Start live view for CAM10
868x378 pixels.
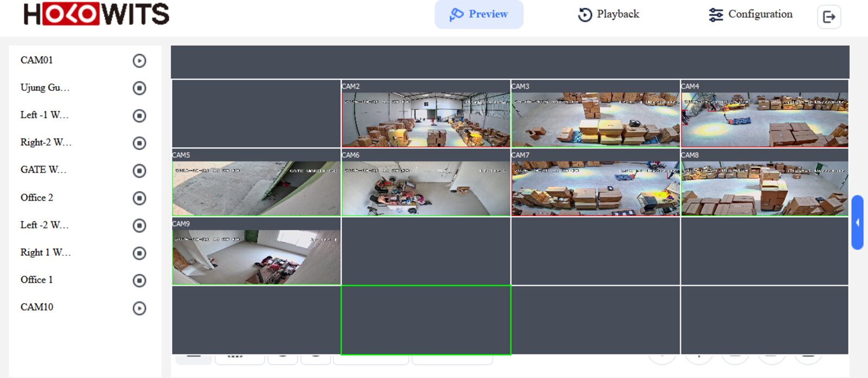point(139,308)
